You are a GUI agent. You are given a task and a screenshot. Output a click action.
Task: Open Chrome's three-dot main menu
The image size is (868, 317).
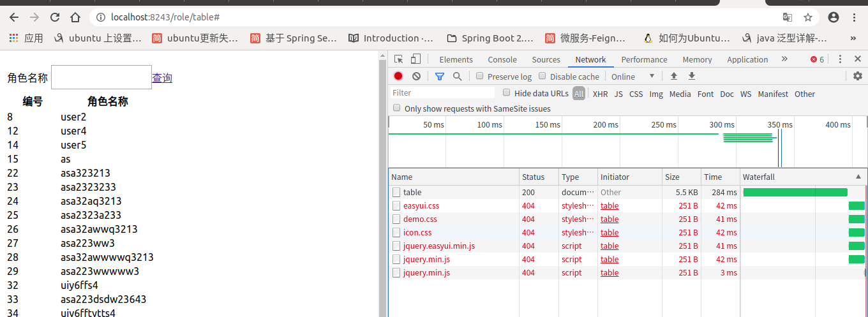pyautogui.click(x=854, y=17)
